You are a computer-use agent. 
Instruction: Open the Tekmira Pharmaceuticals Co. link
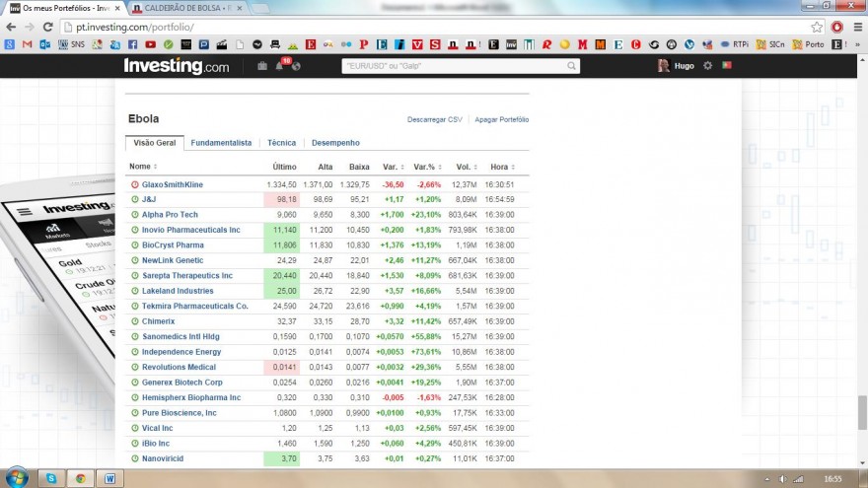(195, 306)
